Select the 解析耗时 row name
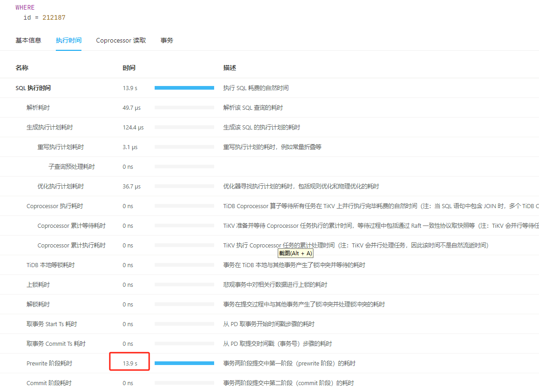This screenshot has height=392, width=539. tap(38, 107)
